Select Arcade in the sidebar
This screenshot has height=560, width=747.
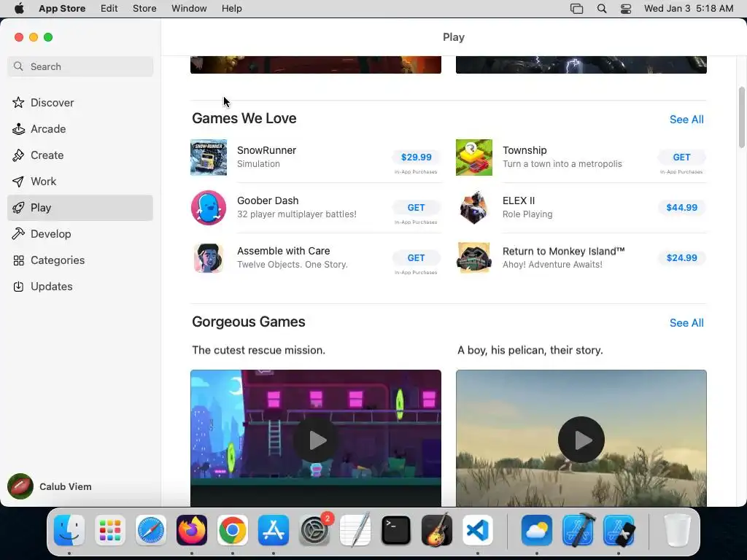coord(80,129)
